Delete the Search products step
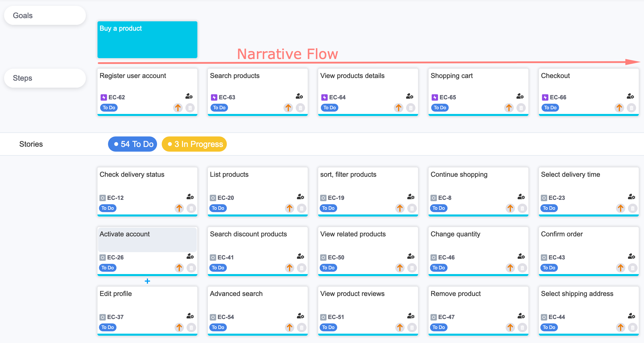The image size is (644, 343). click(x=300, y=108)
